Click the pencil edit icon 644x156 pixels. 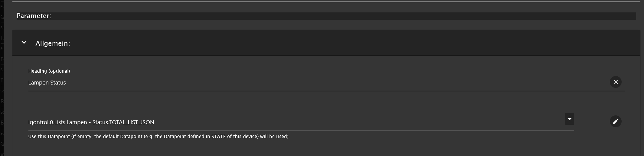615,121
